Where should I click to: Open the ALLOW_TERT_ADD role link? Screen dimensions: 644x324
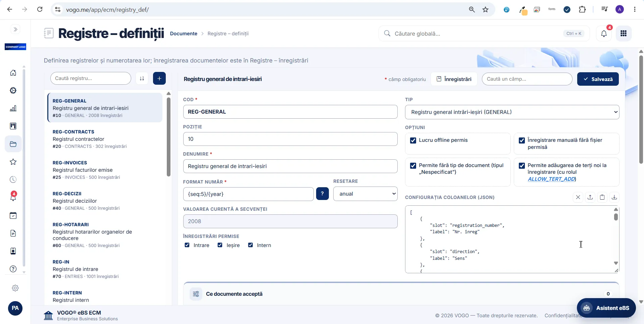coord(551,179)
